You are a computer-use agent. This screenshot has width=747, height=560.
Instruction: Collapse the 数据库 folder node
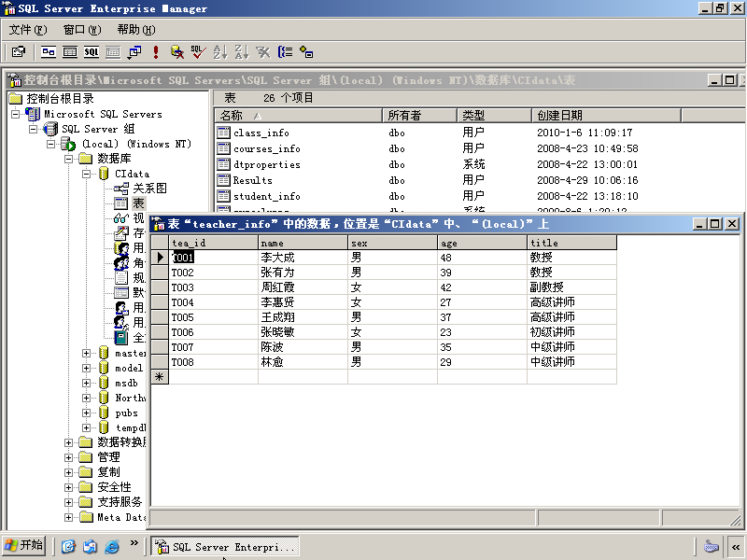point(68,159)
